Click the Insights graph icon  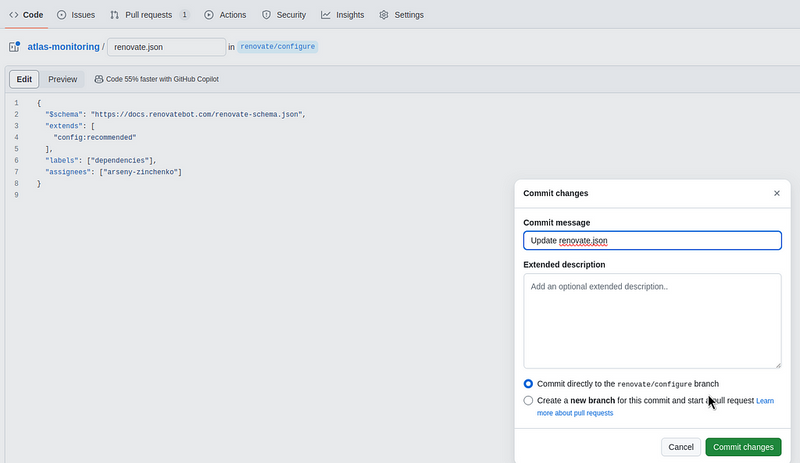(326, 15)
